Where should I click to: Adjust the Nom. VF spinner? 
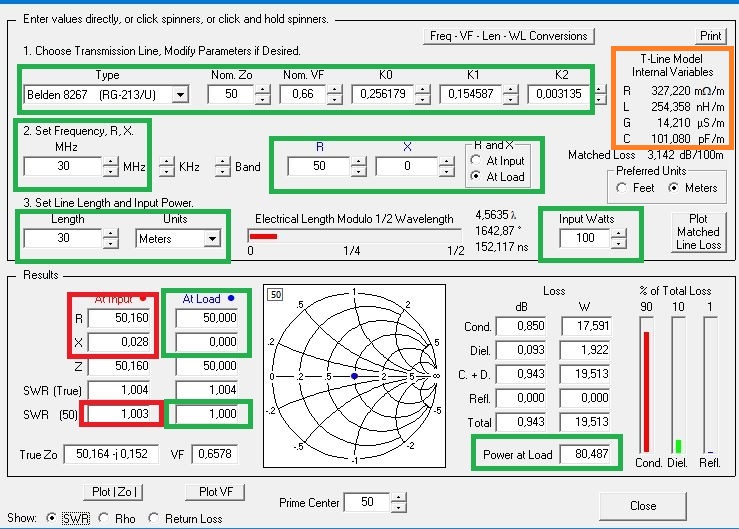pyautogui.click(x=334, y=94)
